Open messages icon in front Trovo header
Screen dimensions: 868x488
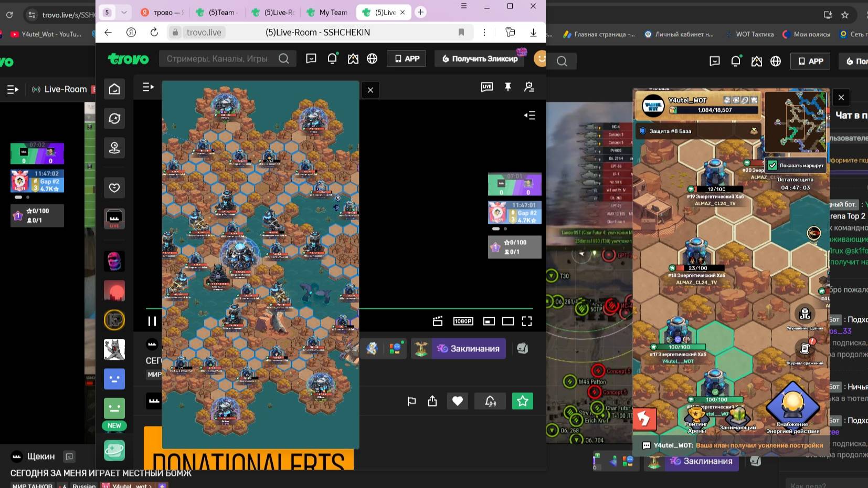click(311, 58)
